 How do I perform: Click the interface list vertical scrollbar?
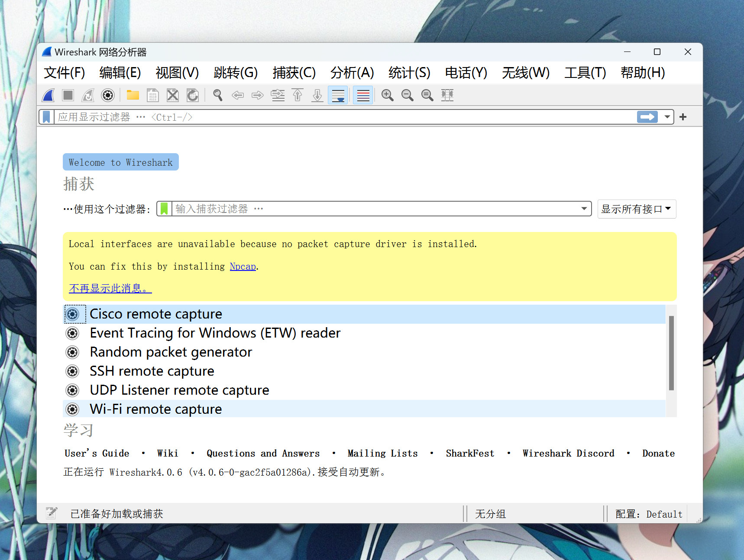pyautogui.click(x=671, y=353)
